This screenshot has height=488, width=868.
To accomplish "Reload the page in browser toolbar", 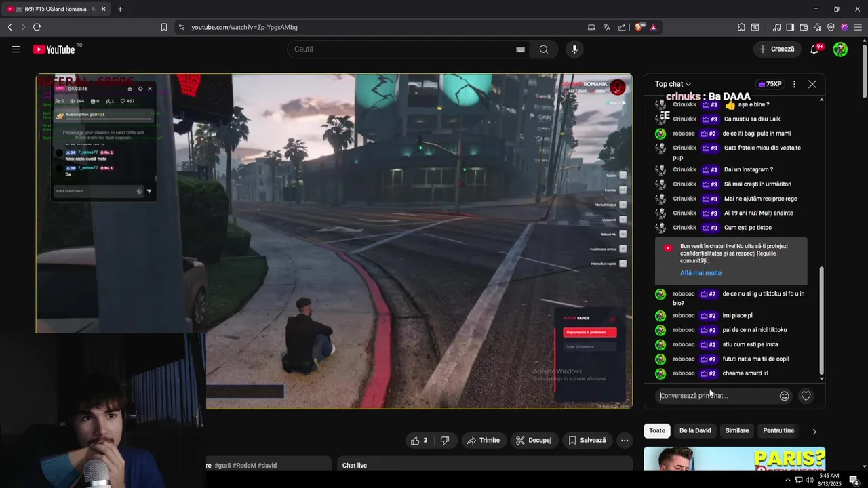I will 37,27.
